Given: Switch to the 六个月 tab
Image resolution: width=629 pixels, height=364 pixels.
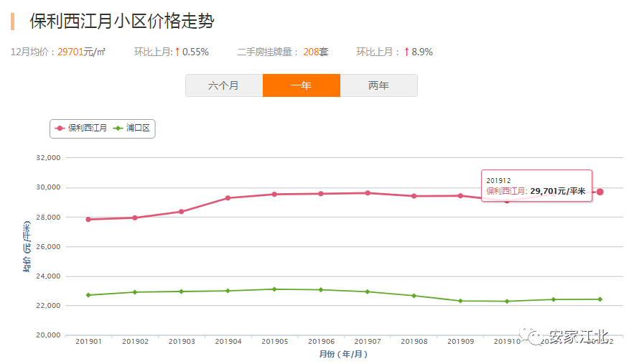Looking at the screenshot, I should pyautogui.click(x=224, y=85).
